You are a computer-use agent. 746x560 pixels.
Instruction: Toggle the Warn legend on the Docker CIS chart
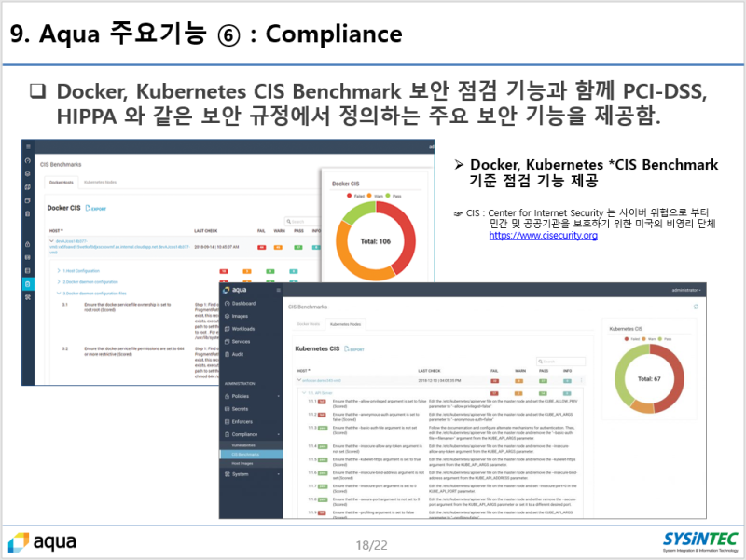(377, 196)
